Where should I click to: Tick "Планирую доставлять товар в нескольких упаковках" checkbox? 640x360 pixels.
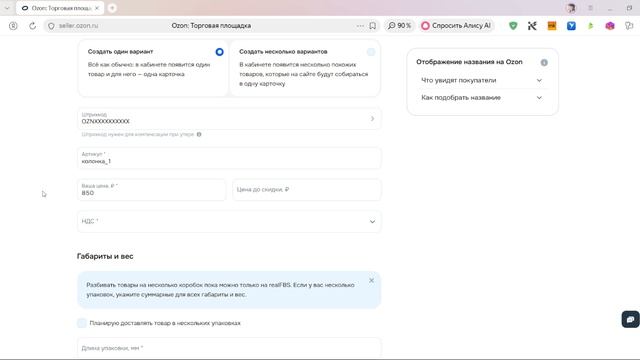(x=82, y=323)
